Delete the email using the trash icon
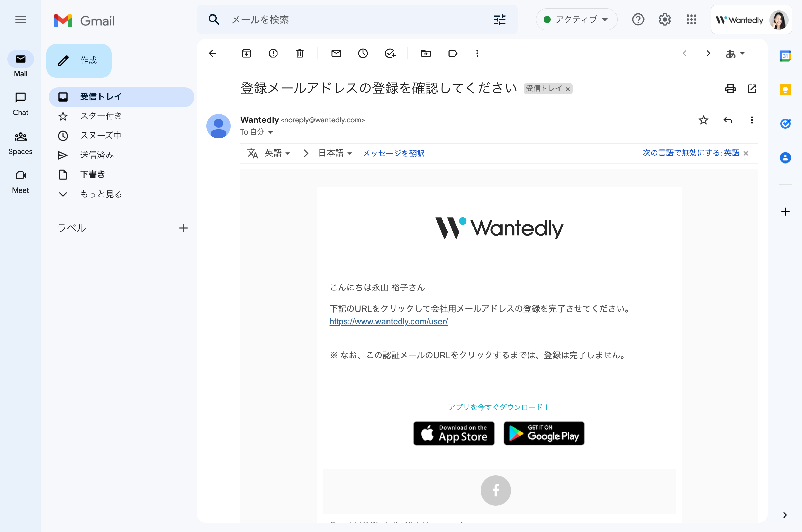The height and width of the screenshot is (532, 802). point(299,53)
